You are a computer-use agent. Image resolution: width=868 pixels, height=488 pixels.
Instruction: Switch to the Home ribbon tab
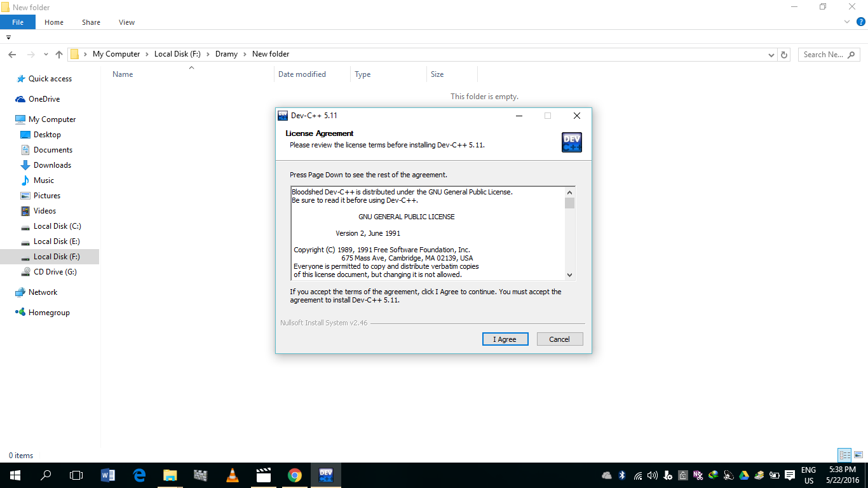[54, 22]
